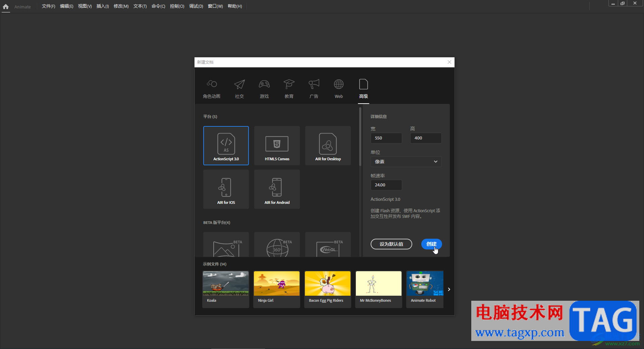The image size is (644, 349).
Task: Click the 宽 width input field
Action: 386,138
